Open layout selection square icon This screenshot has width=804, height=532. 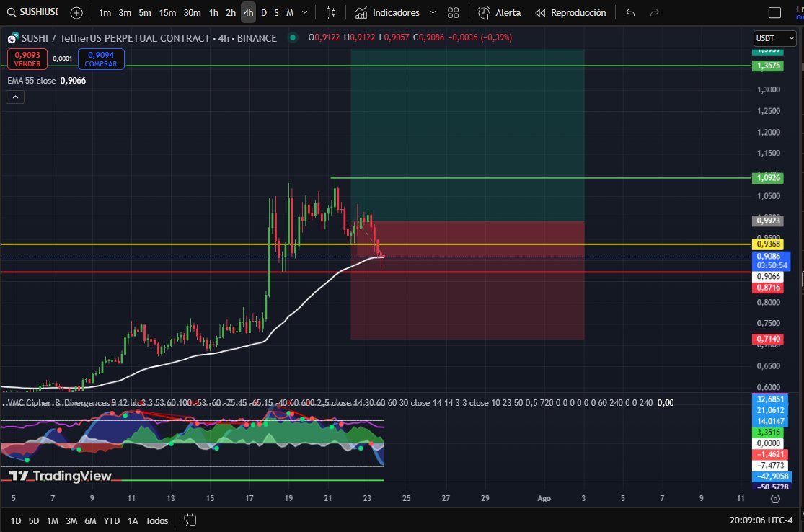point(774,13)
